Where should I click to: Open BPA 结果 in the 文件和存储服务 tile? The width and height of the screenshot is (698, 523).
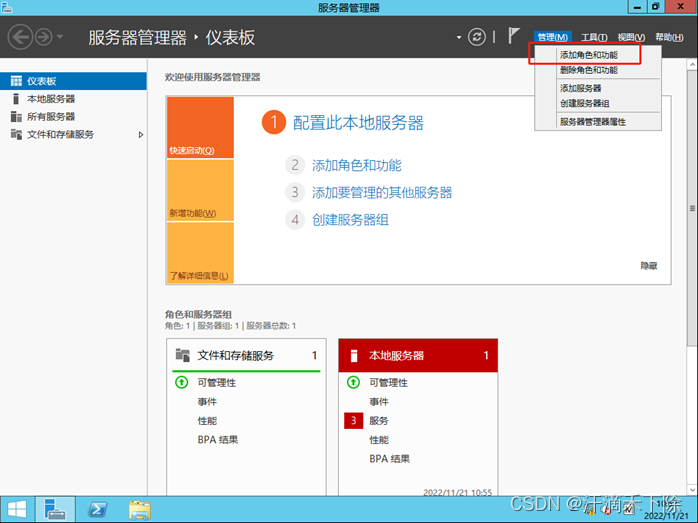(218, 440)
